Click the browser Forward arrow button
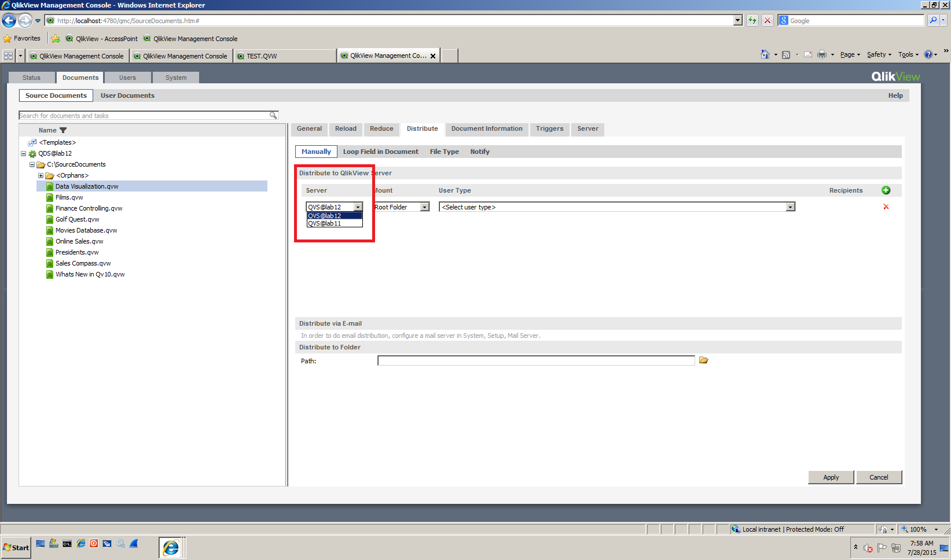The image size is (951, 560). [25, 21]
